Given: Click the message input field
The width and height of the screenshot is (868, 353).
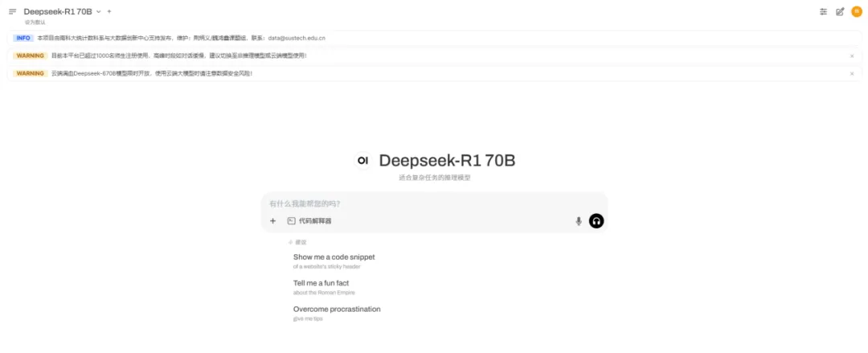Looking at the screenshot, I should [x=434, y=203].
